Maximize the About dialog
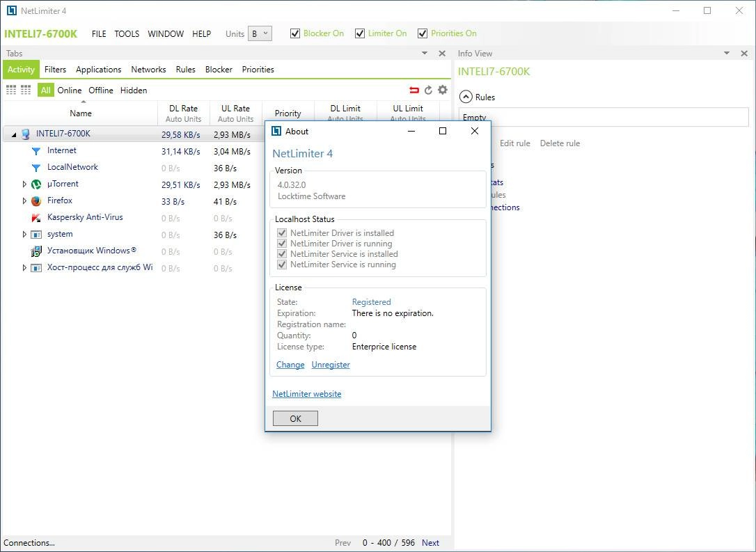This screenshot has width=756, height=552. [443, 131]
